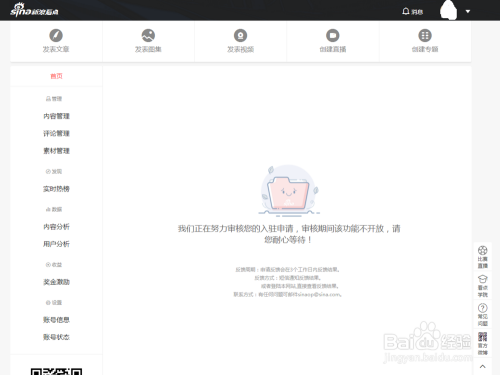Open 素材管理 in sidebar
The image size is (500, 375).
56,151
